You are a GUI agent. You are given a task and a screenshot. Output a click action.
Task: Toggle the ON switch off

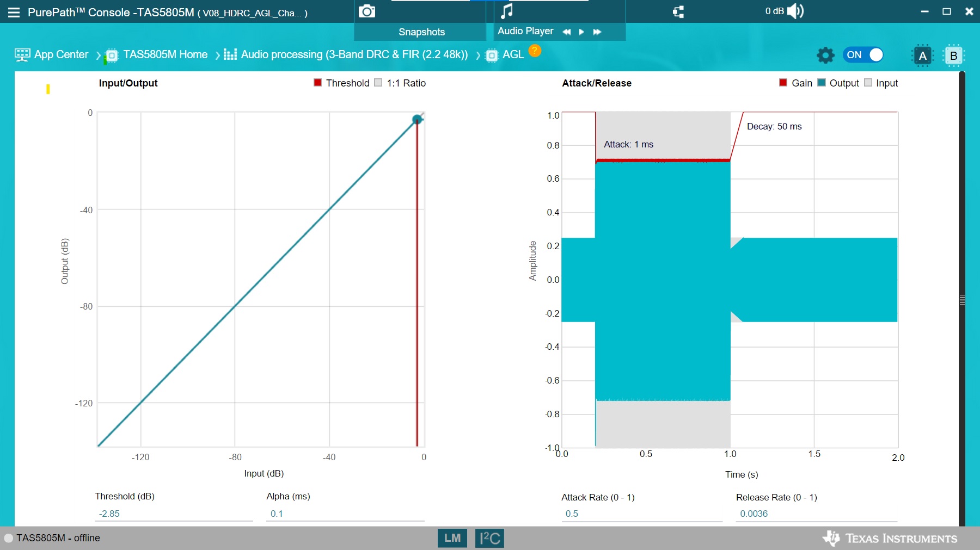click(863, 55)
